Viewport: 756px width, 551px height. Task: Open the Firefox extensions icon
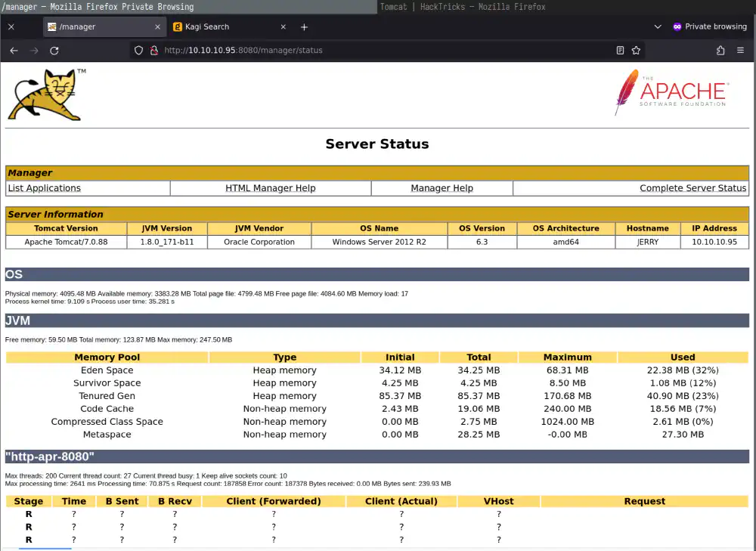[x=720, y=51]
